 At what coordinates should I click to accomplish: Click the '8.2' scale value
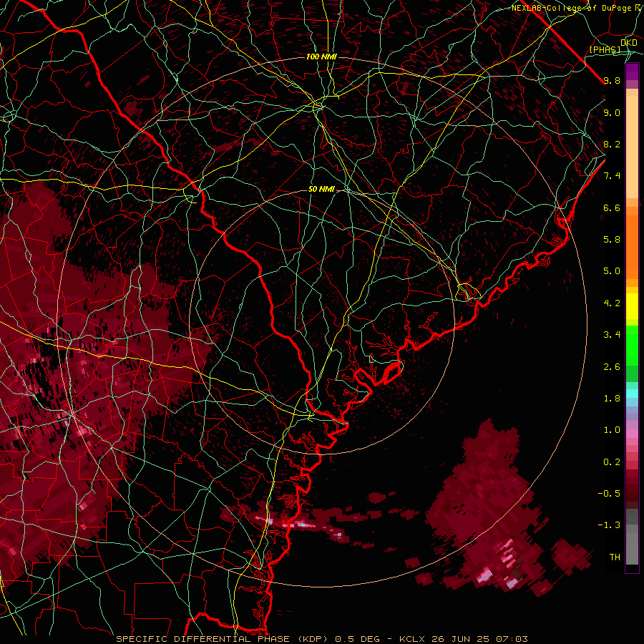(612, 145)
